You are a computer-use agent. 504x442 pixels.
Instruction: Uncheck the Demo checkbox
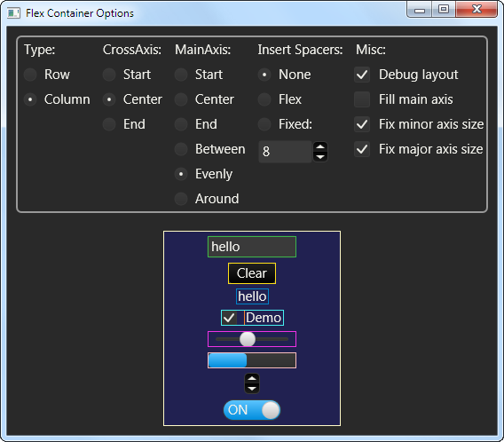pyautogui.click(x=229, y=318)
